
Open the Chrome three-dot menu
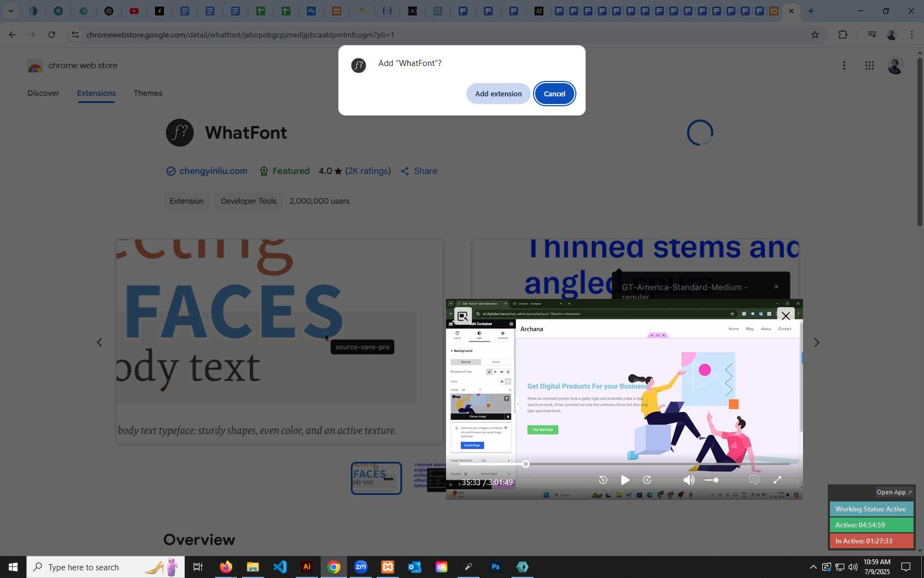912,35
